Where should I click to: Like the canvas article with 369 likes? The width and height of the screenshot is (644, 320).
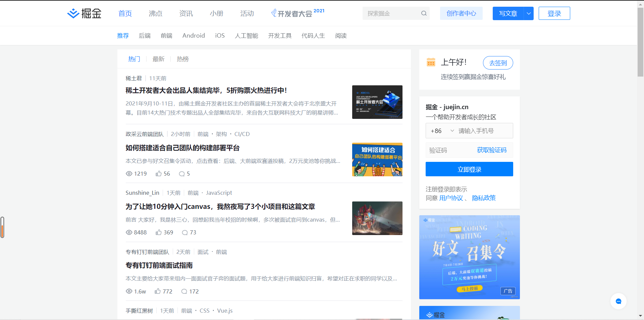pos(159,232)
